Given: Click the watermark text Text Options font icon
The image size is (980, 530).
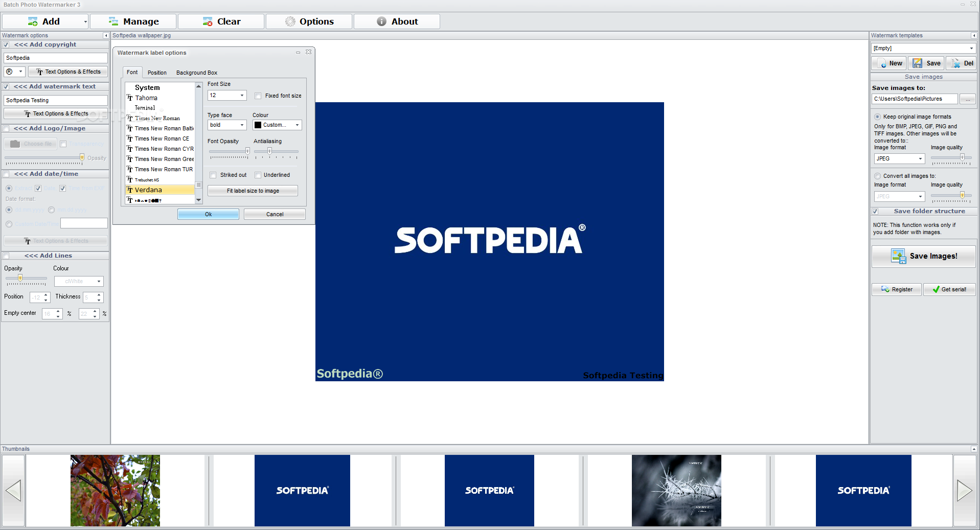Looking at the screenshot, I should click(x=27, y=114).
